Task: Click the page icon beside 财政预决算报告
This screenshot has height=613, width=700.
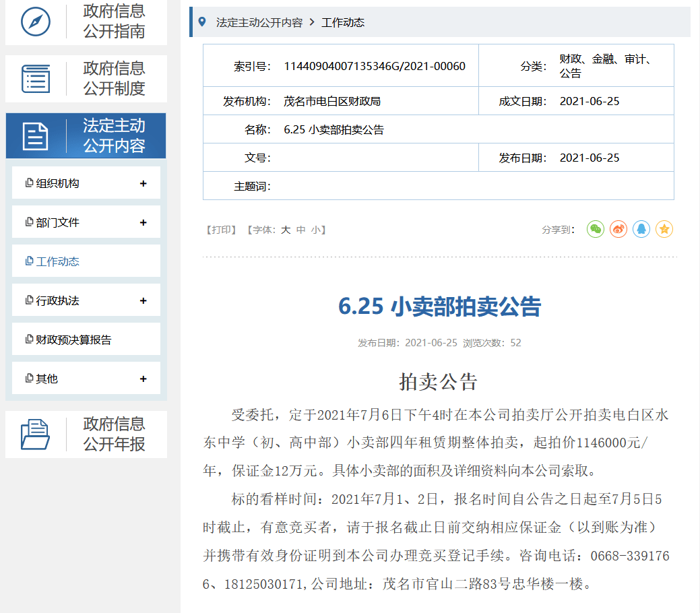Action: [30, 340]
